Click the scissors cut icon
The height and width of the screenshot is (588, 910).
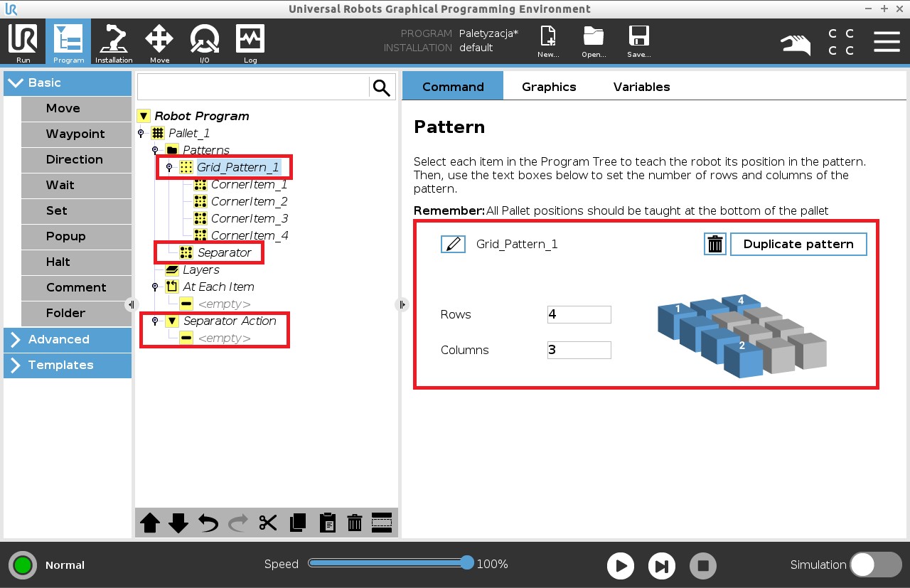267,523
